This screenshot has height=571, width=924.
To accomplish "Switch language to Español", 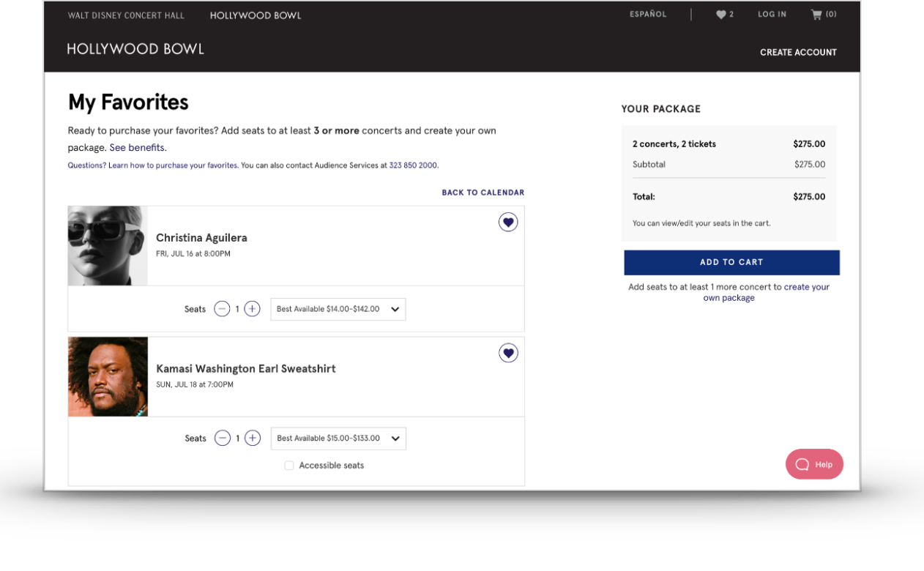I will coord(648,15).
